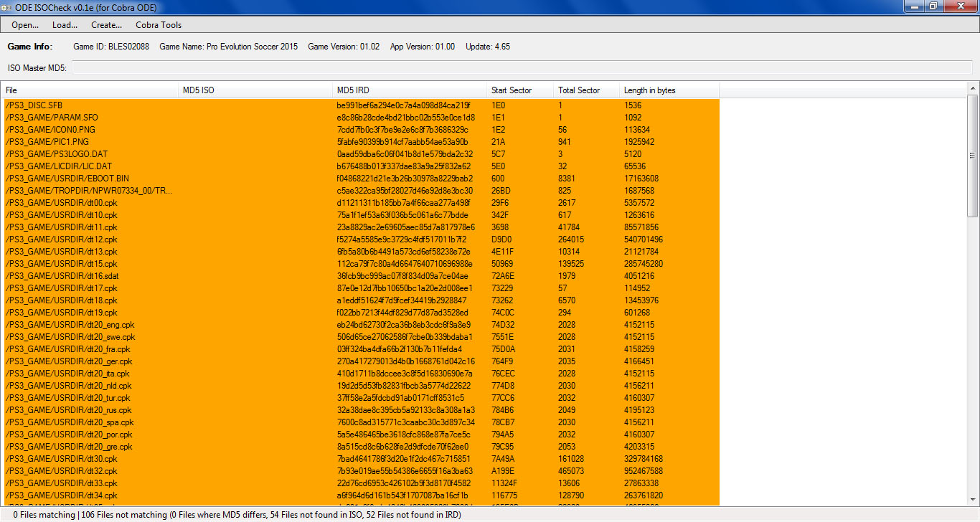Open the Cobra Tools menu
This screenshot has height=522, width=980.
(x=159, y=25)
